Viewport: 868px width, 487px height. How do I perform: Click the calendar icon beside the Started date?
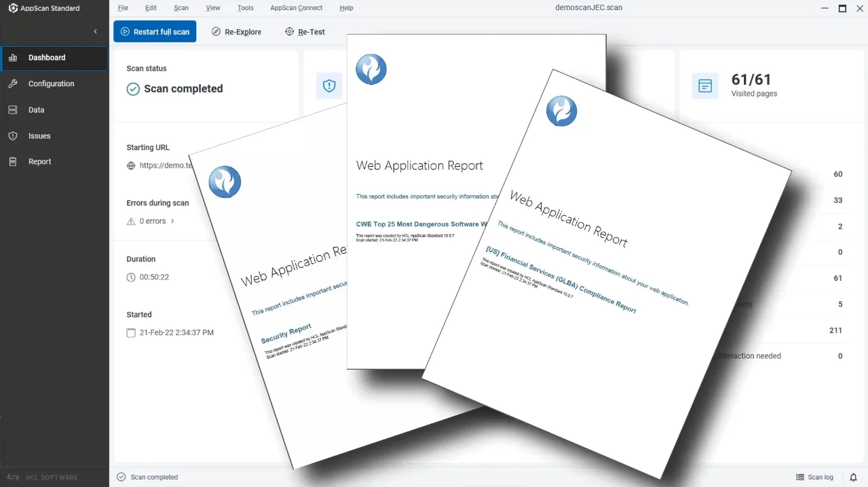click(x=130, y=332)
